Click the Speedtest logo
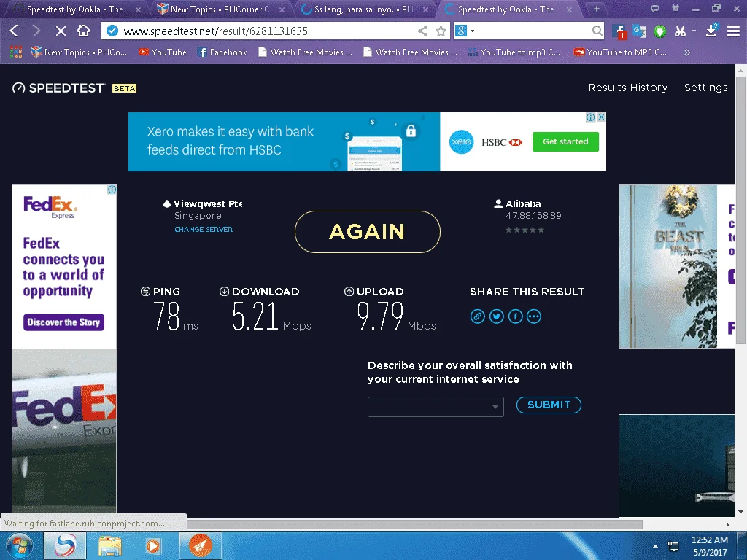 click(x=58, y=88)
